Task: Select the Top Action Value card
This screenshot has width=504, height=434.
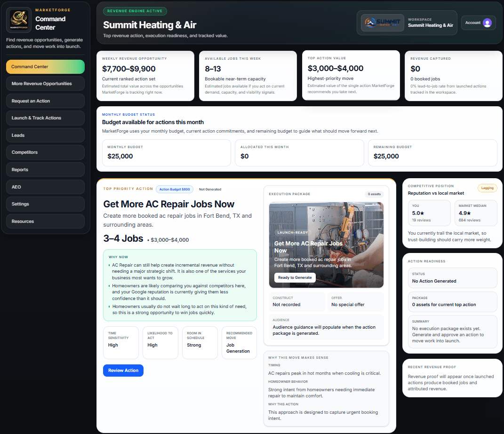Action: 351,76
